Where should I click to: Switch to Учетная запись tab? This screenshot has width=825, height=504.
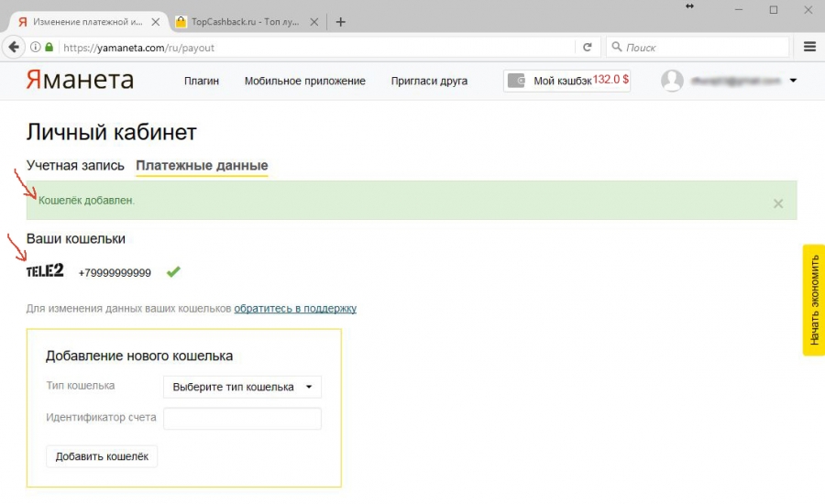[75, 165]
